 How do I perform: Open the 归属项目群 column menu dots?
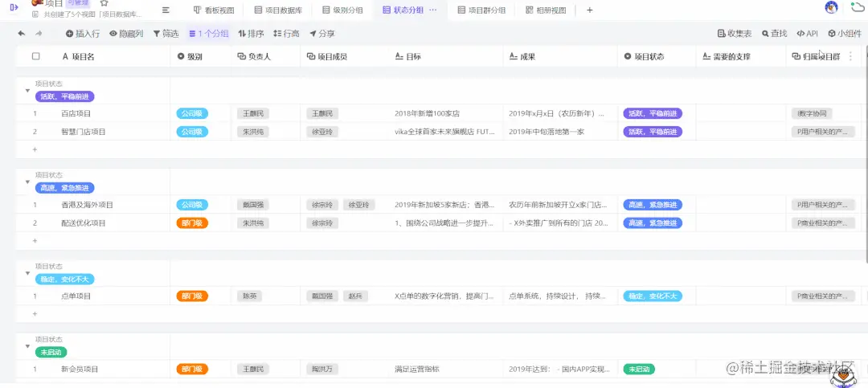[x=851, y=56]
